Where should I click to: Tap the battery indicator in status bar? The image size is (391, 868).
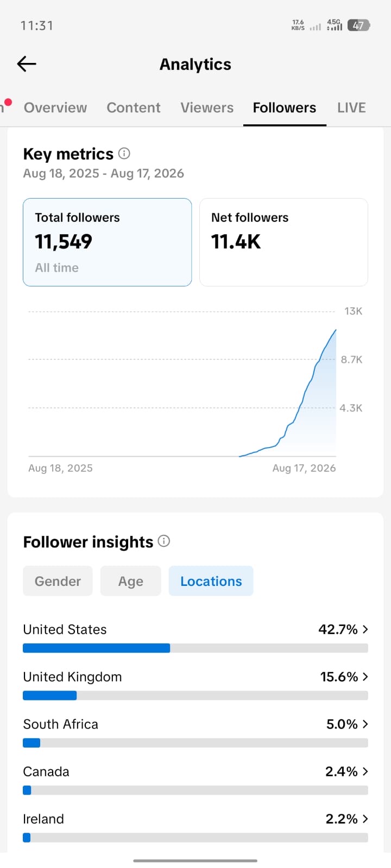(358, 25)
